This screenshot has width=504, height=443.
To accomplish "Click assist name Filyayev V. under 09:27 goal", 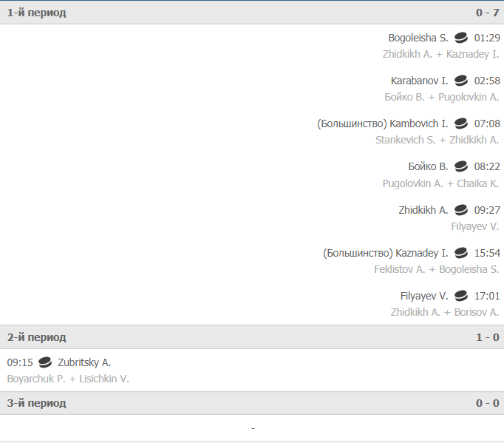I will (475, 226).
